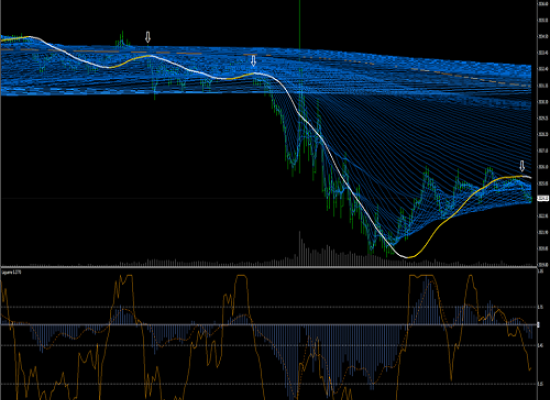Click the price scale on the right edge
The image size is (550, 400).
(543, 133)
